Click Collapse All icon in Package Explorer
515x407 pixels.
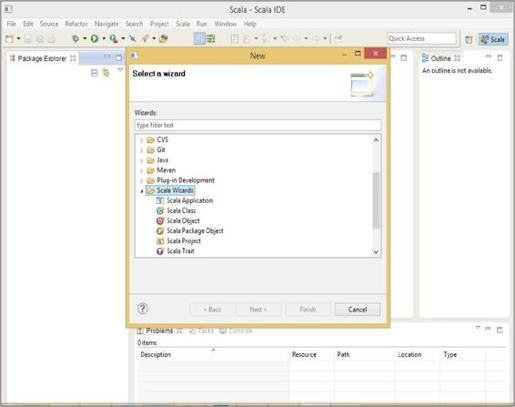click(x=94, y=73)
